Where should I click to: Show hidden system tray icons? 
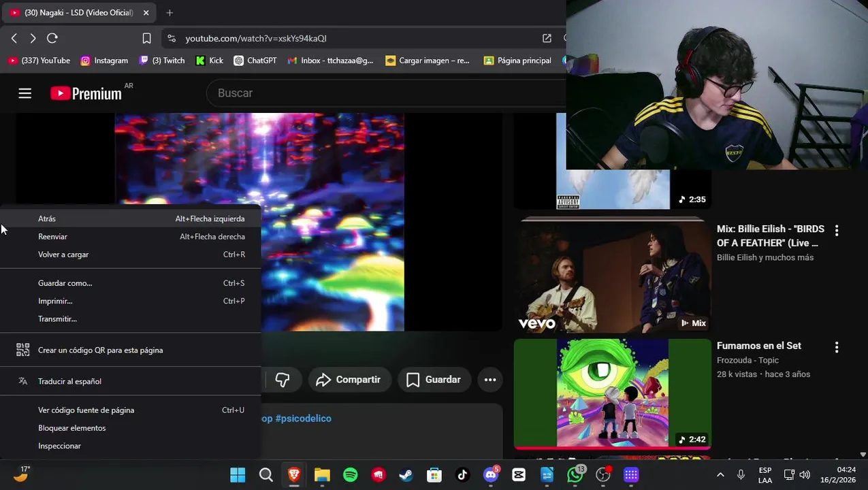(720, 475)
